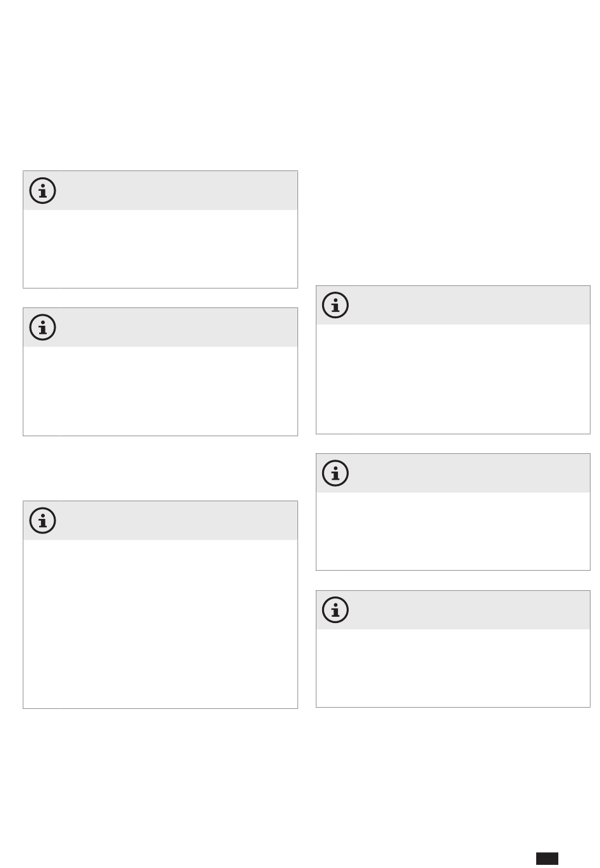Click the gray header bar of the second left box
Image resolution: width=600 pixels, height=868 pixels.
(160, 328)
